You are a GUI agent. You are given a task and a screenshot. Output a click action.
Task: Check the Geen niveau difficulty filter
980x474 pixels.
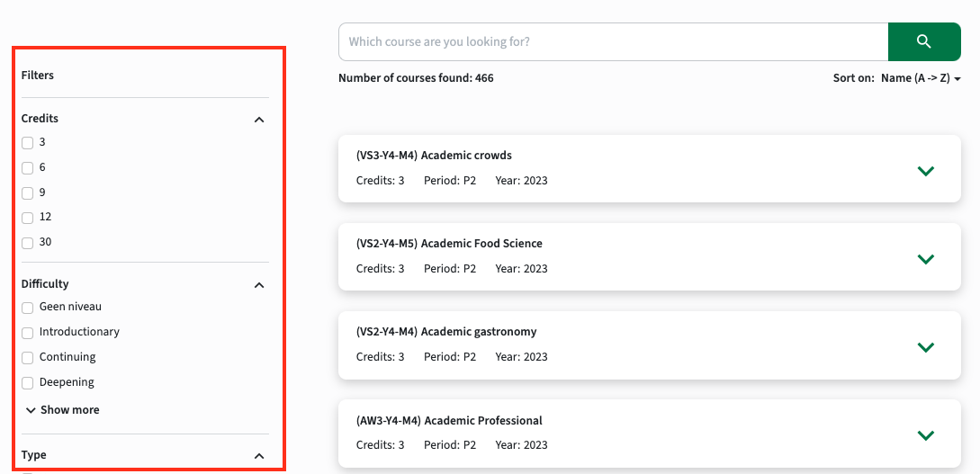coord(28,308)
